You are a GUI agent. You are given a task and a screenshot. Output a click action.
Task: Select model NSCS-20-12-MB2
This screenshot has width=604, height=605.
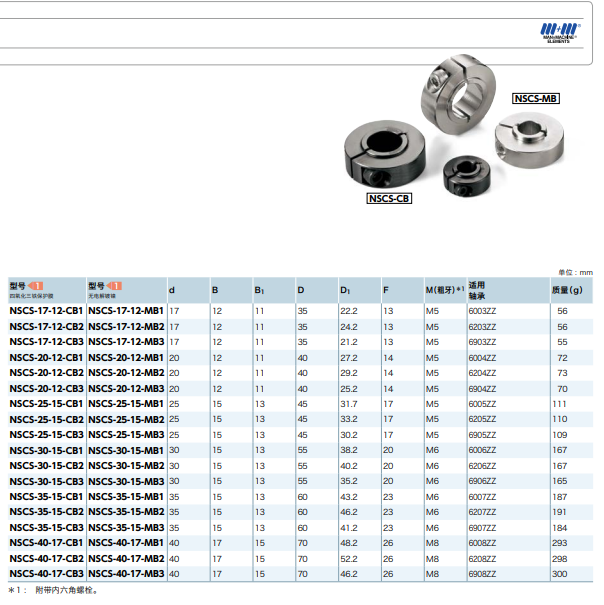(126, 373)
